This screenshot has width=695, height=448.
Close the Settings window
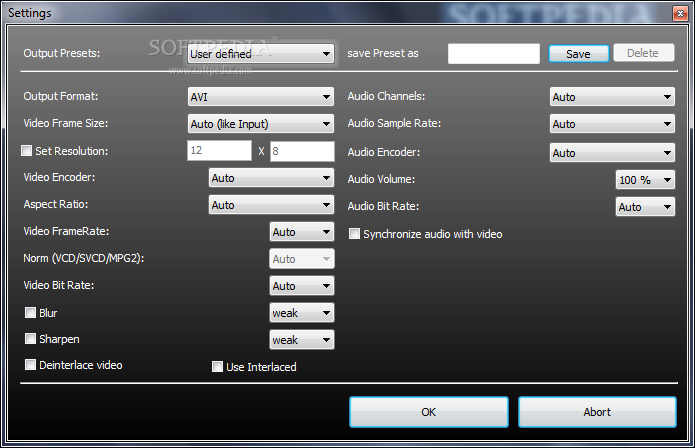point(680,13)
